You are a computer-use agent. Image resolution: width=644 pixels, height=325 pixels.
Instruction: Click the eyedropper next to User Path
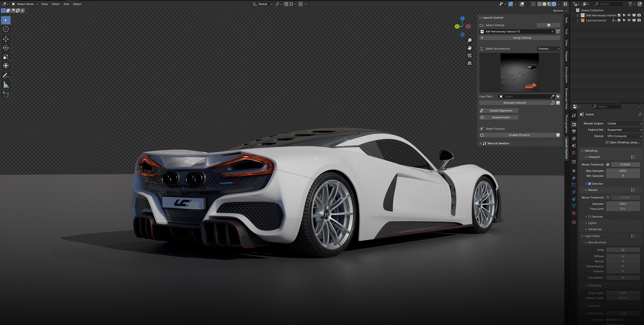[552, 96]
